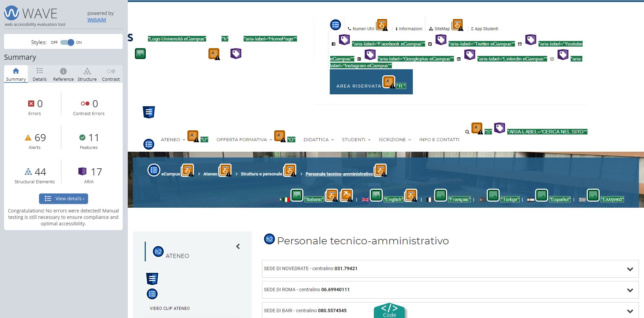Toggle the Styles on/off switch

[x=67, y=42]
